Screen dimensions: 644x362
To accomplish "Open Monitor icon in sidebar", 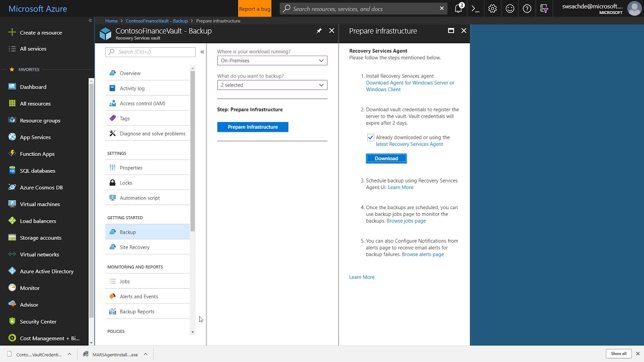I will tap(12, 288).
